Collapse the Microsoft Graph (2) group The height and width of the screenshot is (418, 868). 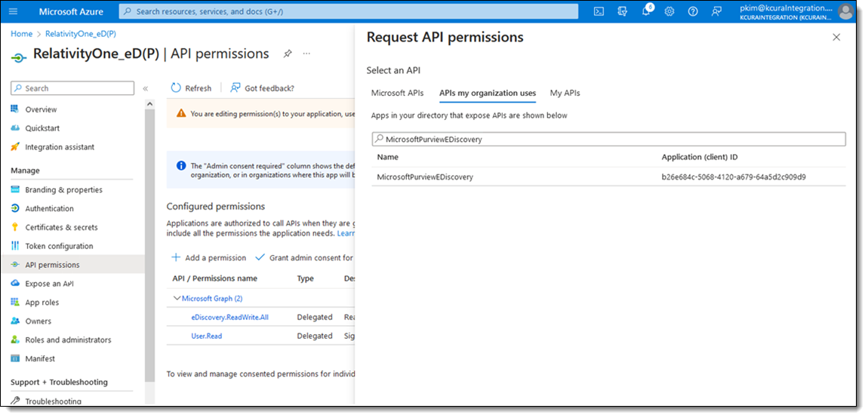pos(177,299)
